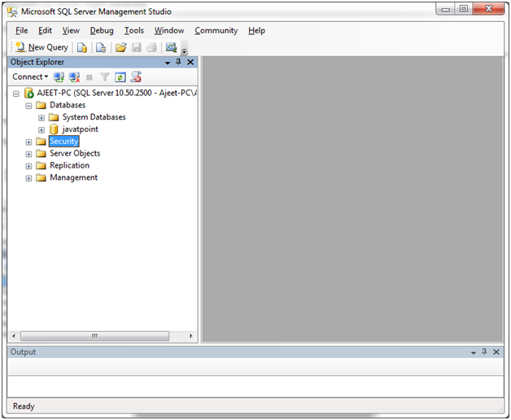Screen dimensions: 511x420
Task: Select the Management tree item
Action: pyautogui.click(x=74, y=177)
